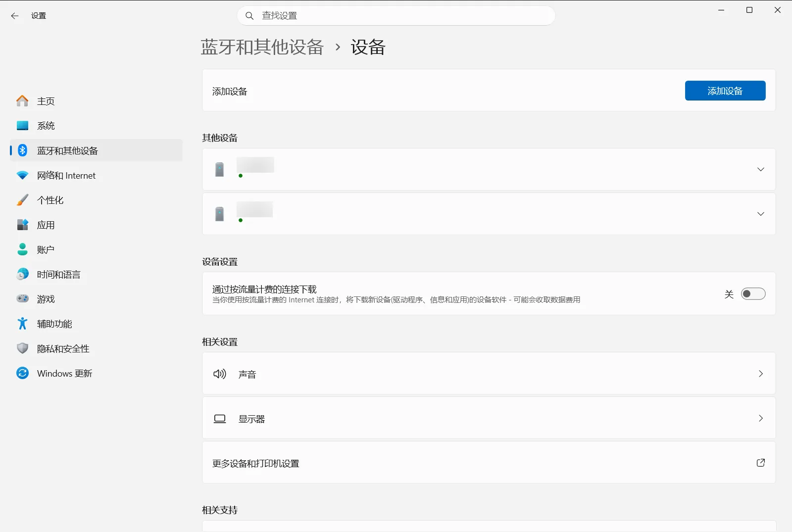Click the 相关设置 section heading

point(220,342)
